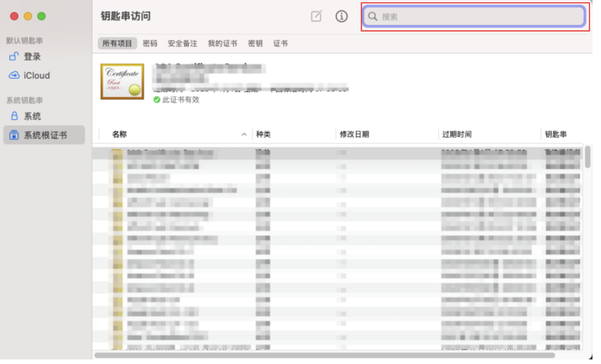The image size is (601, 364).
Task: Select the 登录 keychain unlock icon
Action: 14,57
